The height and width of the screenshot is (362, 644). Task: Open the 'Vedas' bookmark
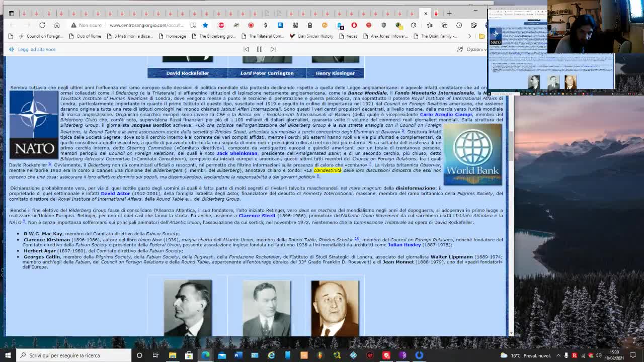348,36
